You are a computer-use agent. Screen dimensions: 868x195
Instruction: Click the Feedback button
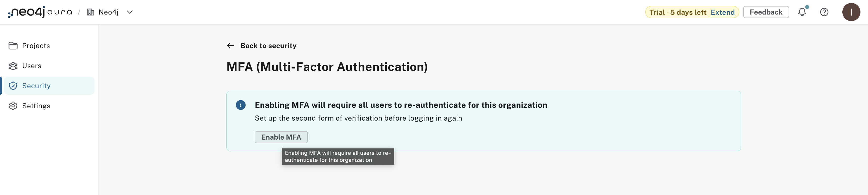pos(766,12)
